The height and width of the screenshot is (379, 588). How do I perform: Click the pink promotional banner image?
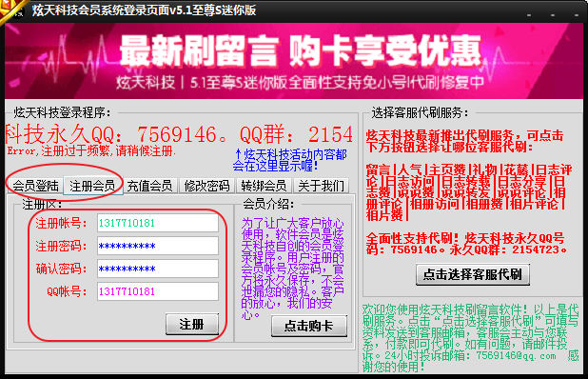click(294, 61)
